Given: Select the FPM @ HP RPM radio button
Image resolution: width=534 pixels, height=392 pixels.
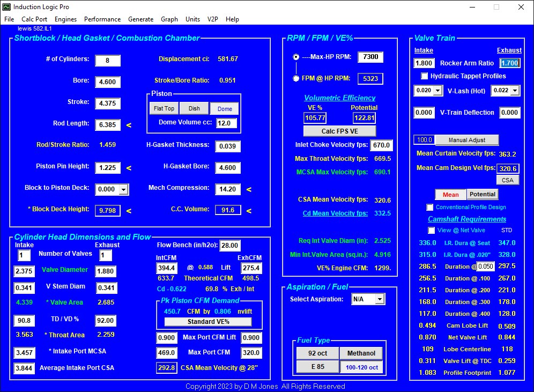Looking at the screenshot, I should click(x=296, y=78).
